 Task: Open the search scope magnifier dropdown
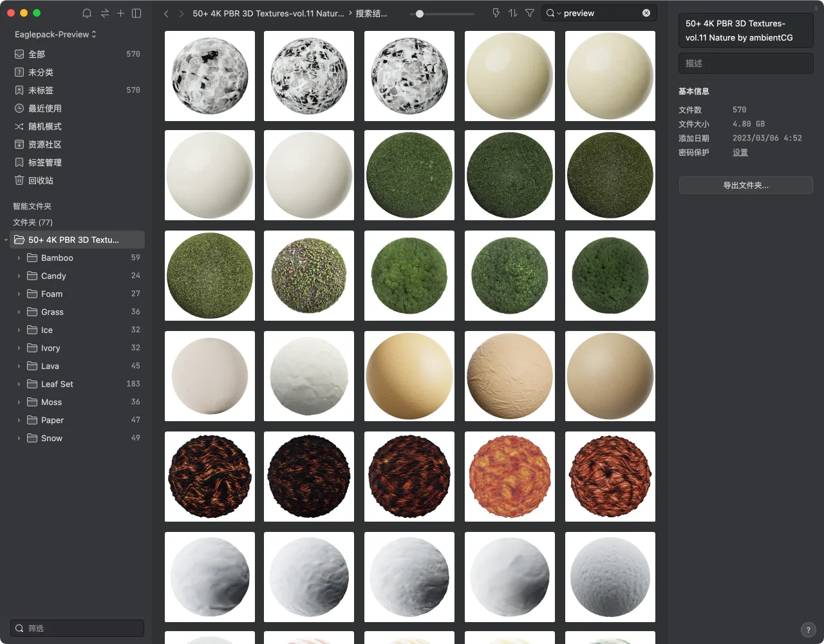pos(553,13)
